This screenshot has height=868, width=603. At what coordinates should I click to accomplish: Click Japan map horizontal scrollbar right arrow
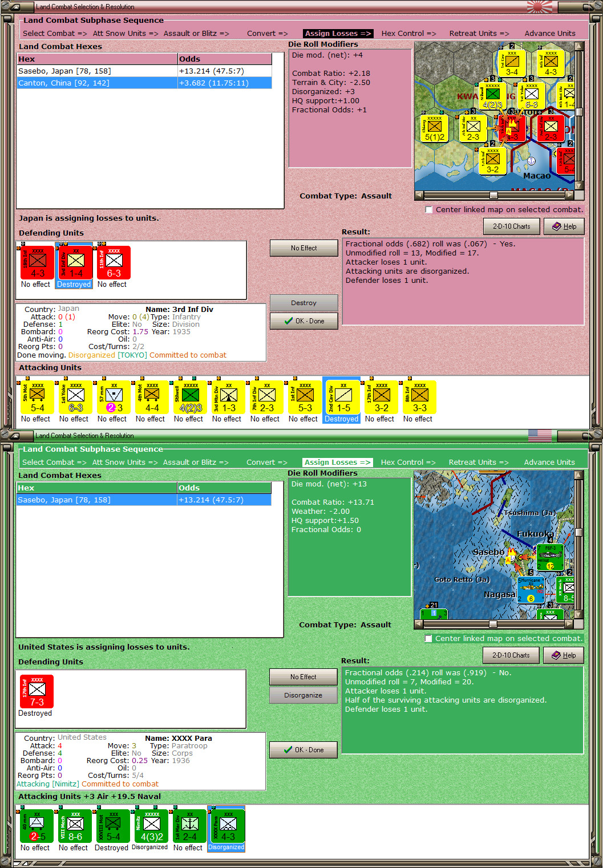(569, 195)
